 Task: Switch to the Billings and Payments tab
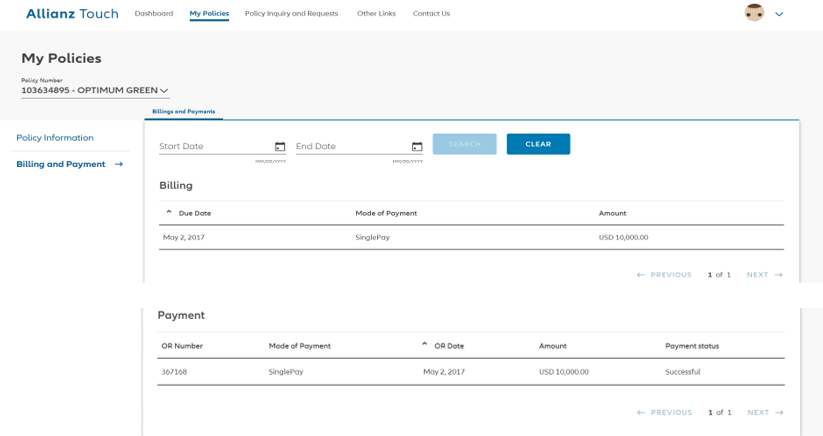[x=183, y=112]
